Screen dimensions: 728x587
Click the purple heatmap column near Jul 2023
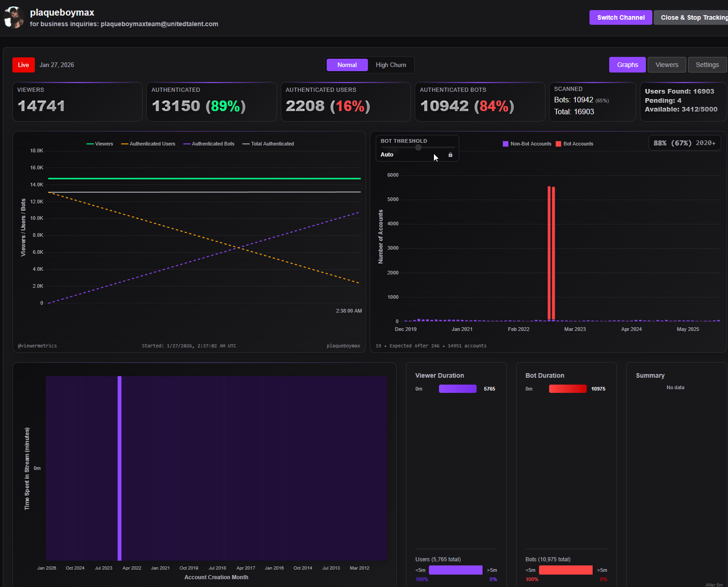coord(120,468)
